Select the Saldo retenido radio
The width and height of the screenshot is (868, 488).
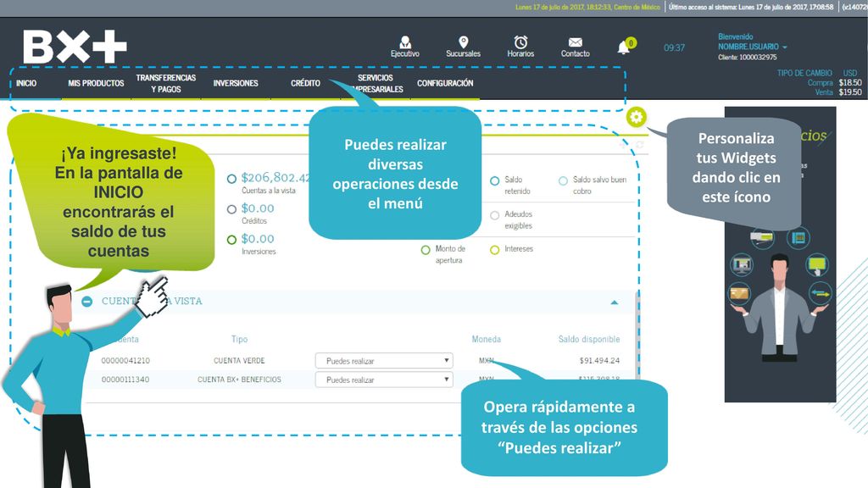(494, 181)
